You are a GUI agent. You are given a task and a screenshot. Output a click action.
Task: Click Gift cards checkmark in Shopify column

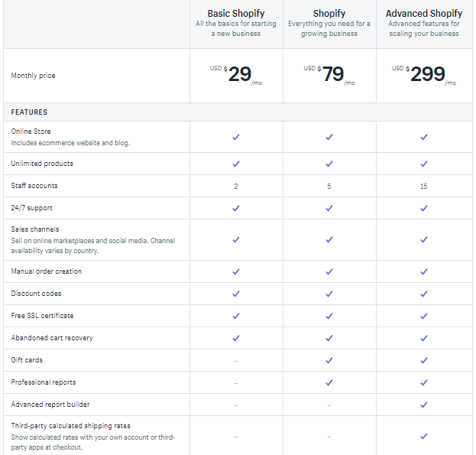point(329,360)
